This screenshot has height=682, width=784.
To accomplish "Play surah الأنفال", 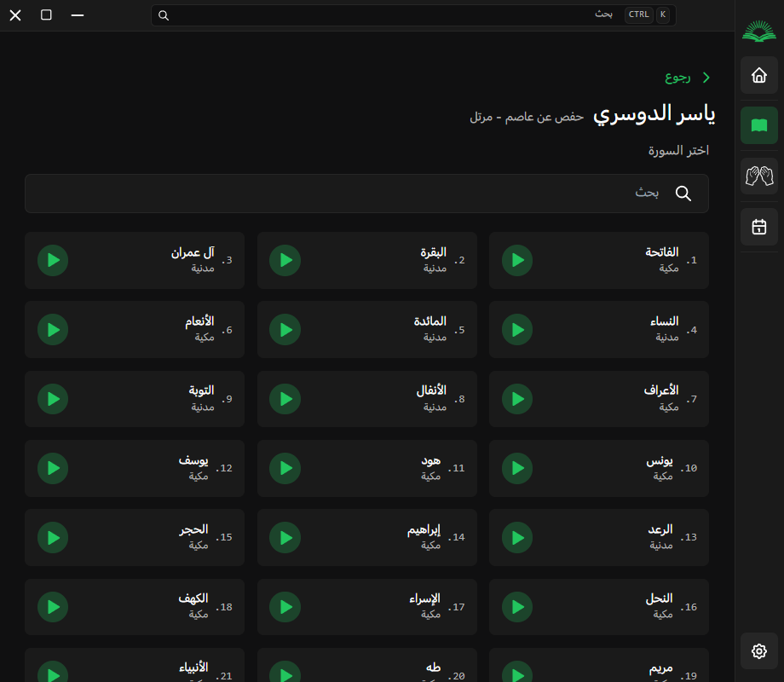I will click(285, 399).
